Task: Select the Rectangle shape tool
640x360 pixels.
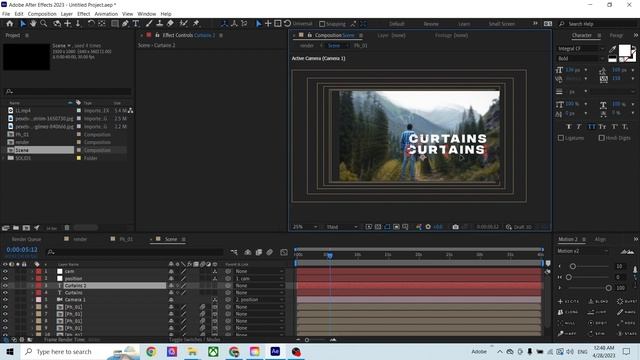Action: click(x=115, y=24)
